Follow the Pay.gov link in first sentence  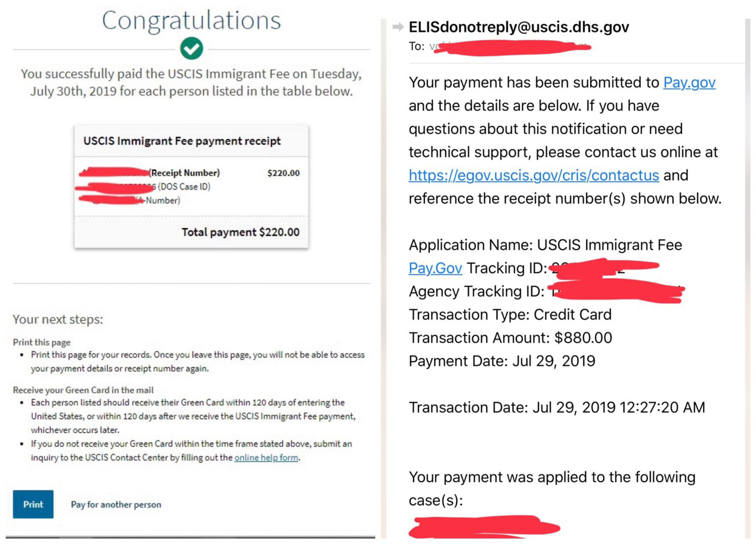689,82
